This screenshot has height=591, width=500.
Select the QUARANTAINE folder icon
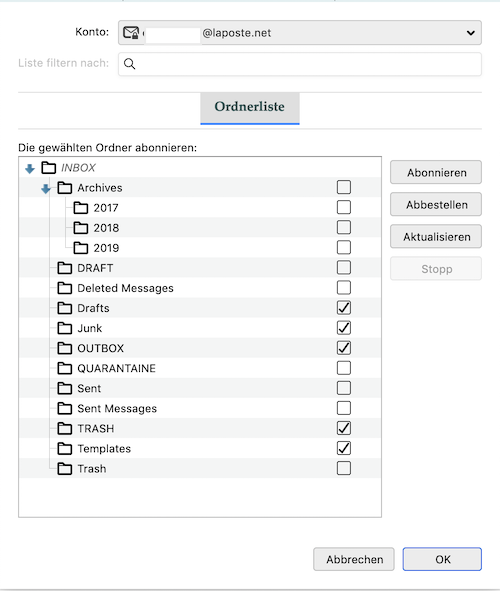click(x=65, y=368)
